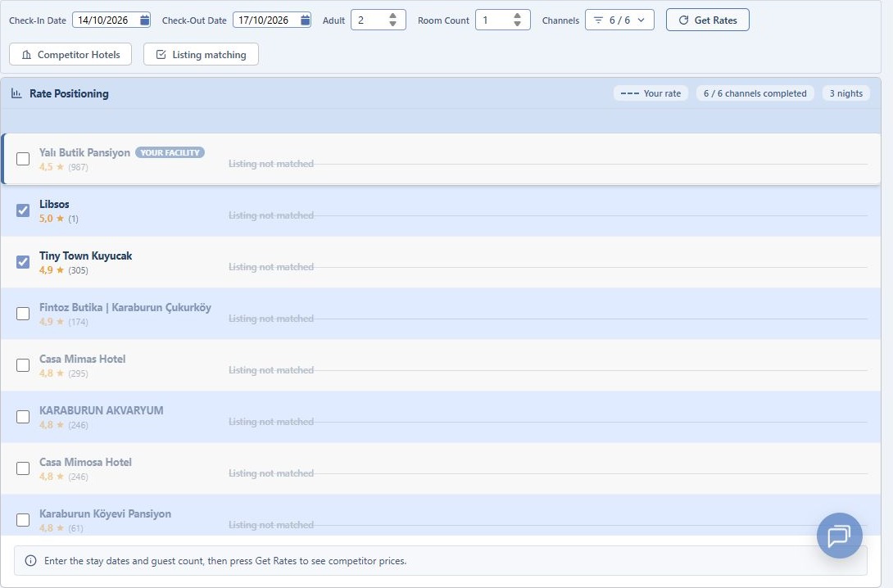Viewport: 893px width, 588px height.
Task: Click the info icon beside the rates hint
Action: (31, 561)
